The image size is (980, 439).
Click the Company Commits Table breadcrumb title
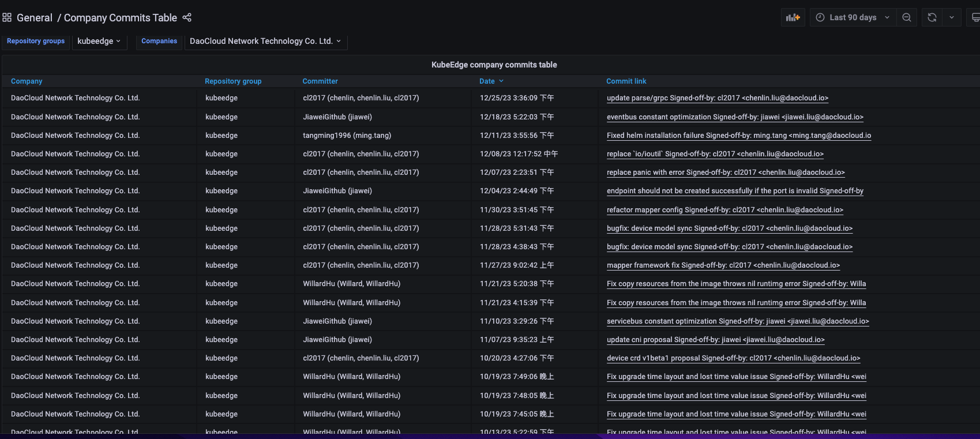(x=120, y=18)
